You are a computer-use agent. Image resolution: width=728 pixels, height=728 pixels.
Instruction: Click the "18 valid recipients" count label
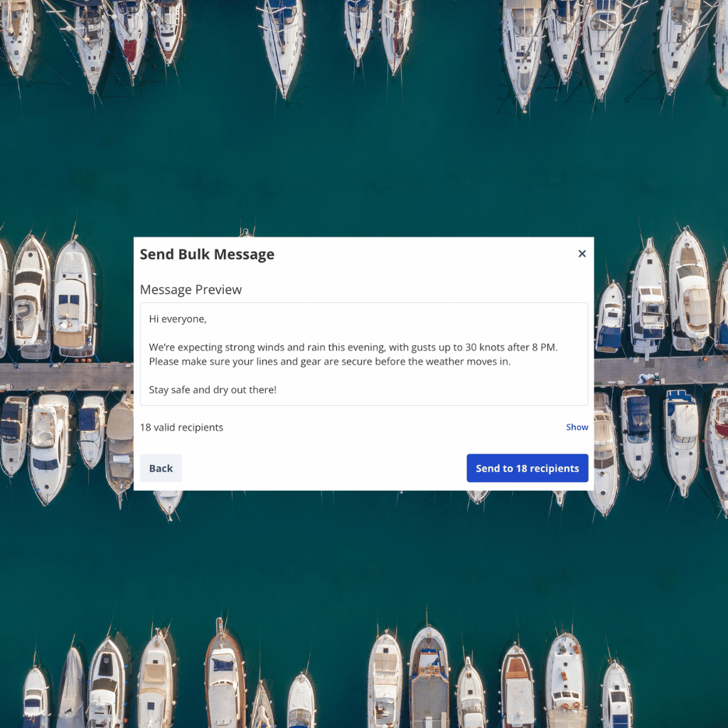pyautogui.click(x=181, y=427)
